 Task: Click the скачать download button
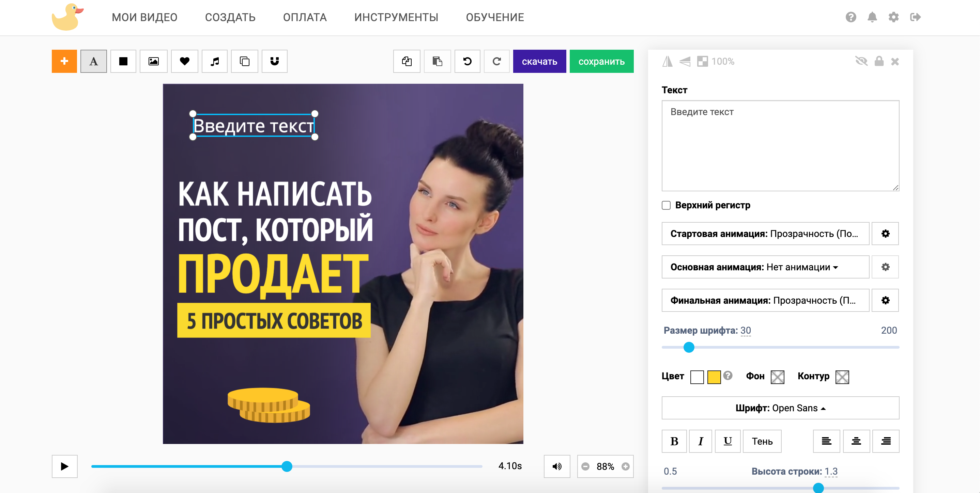point(539,61)
